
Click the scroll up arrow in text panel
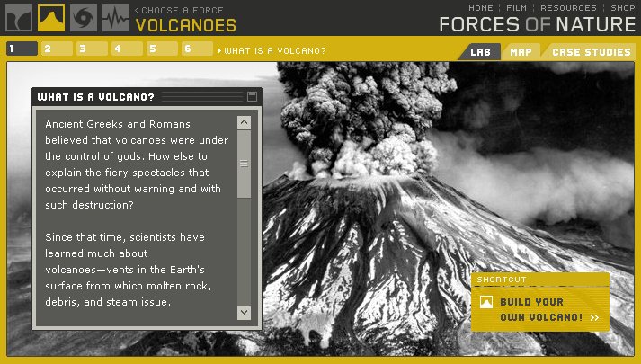[244, 122]
